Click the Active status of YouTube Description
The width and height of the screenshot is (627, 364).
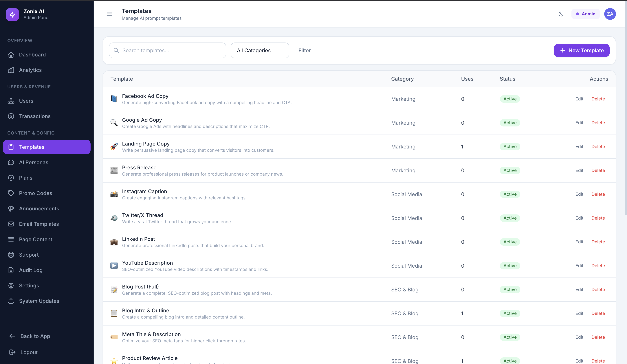pos(510,266)
